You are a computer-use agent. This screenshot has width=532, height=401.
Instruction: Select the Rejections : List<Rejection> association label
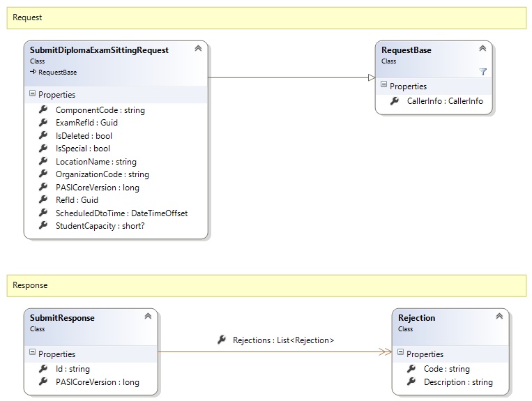(x=283, y=340)
